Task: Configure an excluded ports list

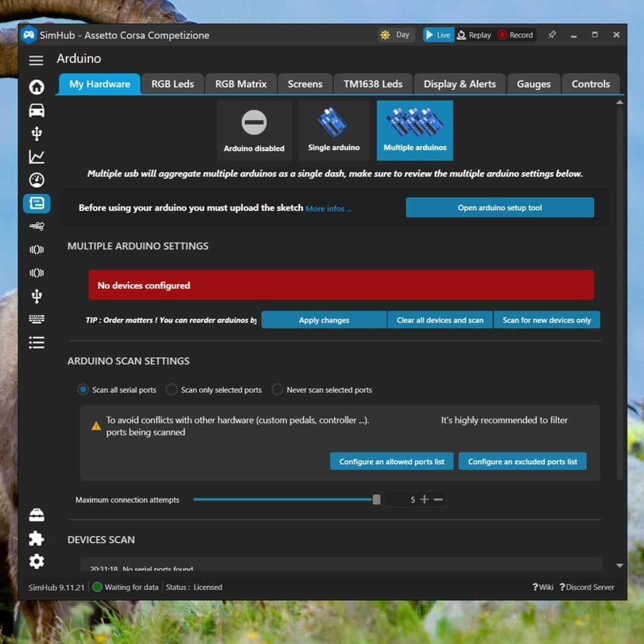Action: [522, 461]
